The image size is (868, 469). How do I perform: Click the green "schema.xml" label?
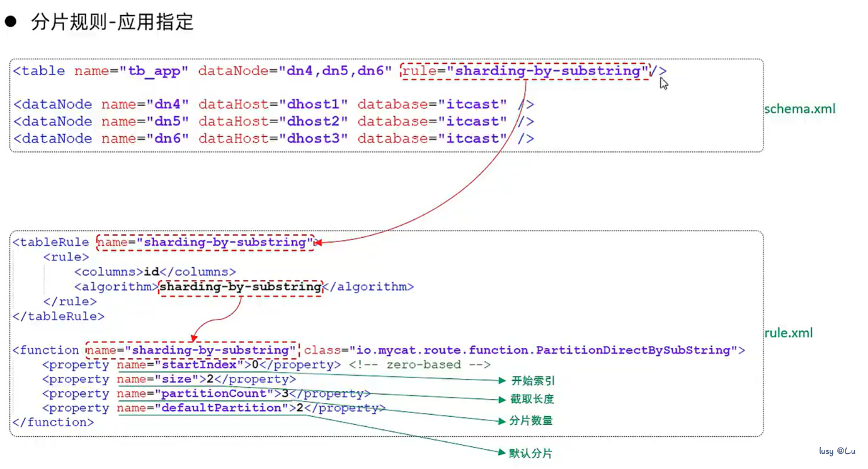click(x=800, y=108)
